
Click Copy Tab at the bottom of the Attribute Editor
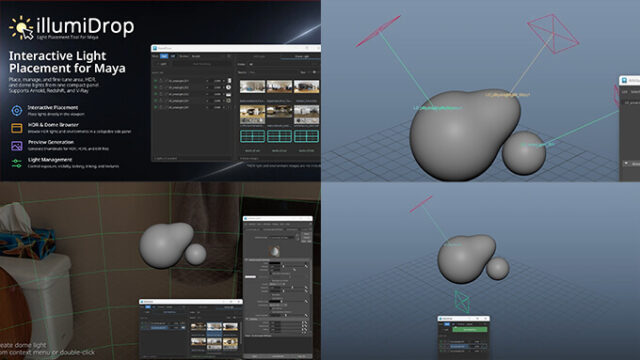coord(301,356)
